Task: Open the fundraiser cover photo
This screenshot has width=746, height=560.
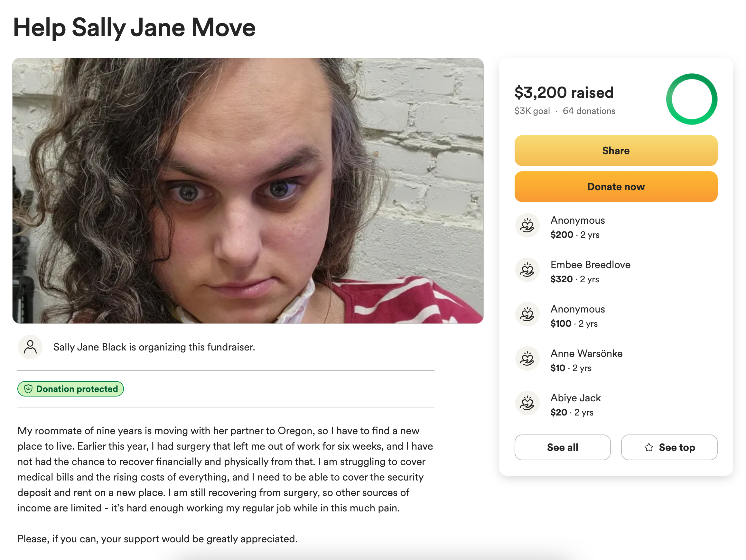Action: tap(248, 191)
